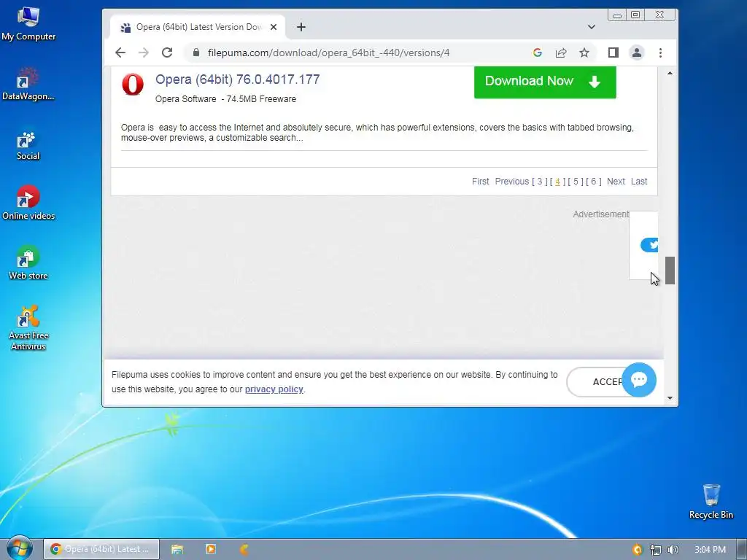
Task: Open Chrome profile avatar menu
Action: pyautogui.click(x=636, y=52)
